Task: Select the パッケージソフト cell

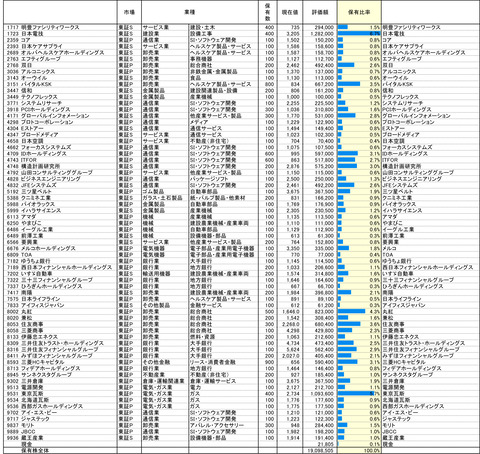Action: click(x=223, y=179)
